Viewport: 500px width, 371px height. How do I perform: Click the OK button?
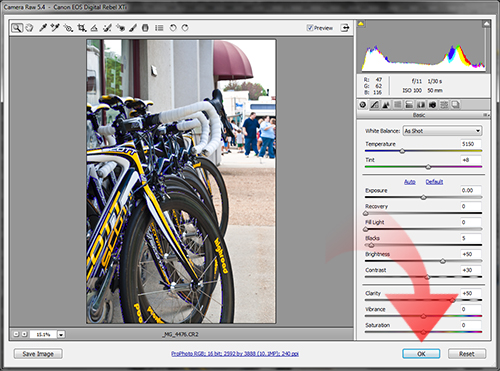point(421,354)
